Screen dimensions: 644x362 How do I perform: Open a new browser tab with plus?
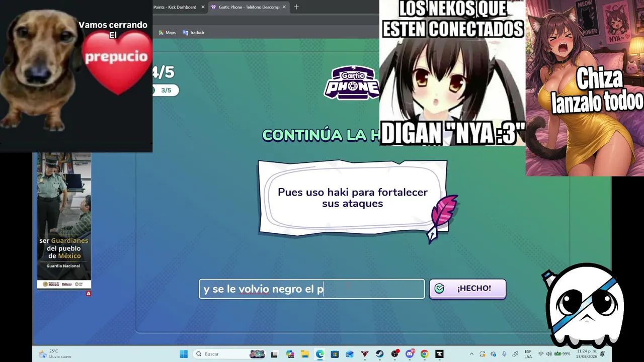pyautogui.click(x=296, y=7)
